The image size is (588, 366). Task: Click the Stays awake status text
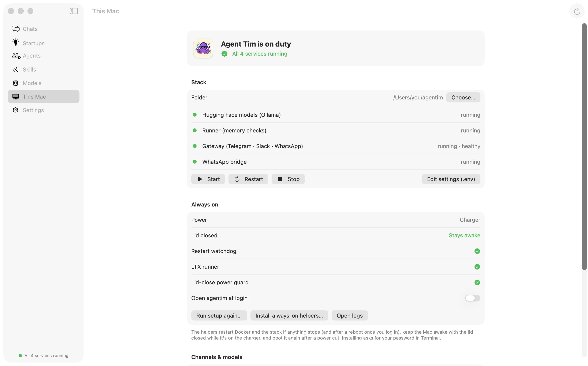(x=464, y=235)
